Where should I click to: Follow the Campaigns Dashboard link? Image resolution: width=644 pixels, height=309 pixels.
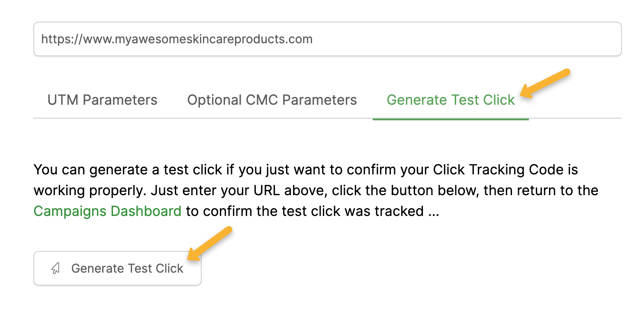(107, 211)
